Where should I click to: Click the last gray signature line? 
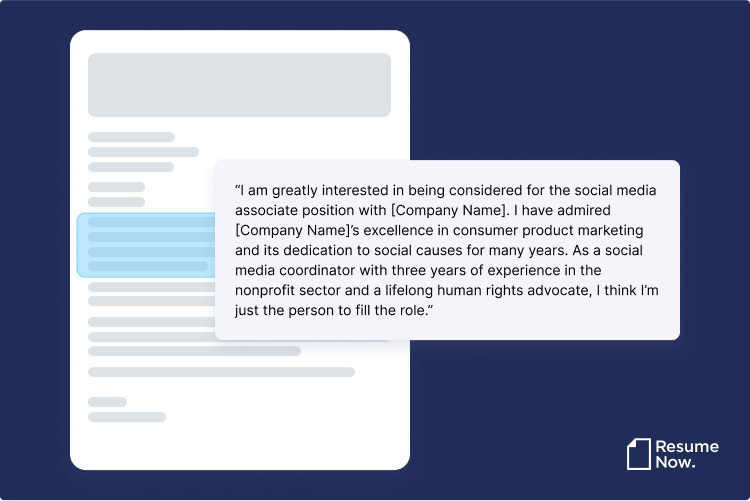point(127,417)
